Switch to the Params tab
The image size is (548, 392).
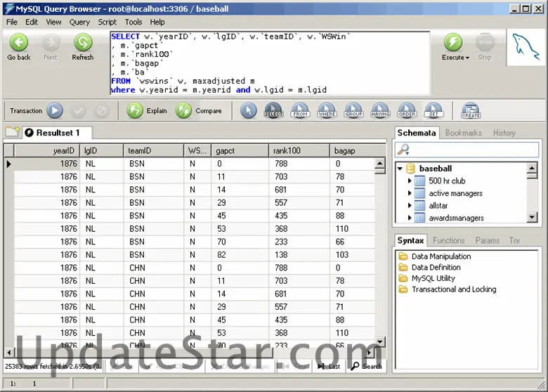click(x=487, y=240)
